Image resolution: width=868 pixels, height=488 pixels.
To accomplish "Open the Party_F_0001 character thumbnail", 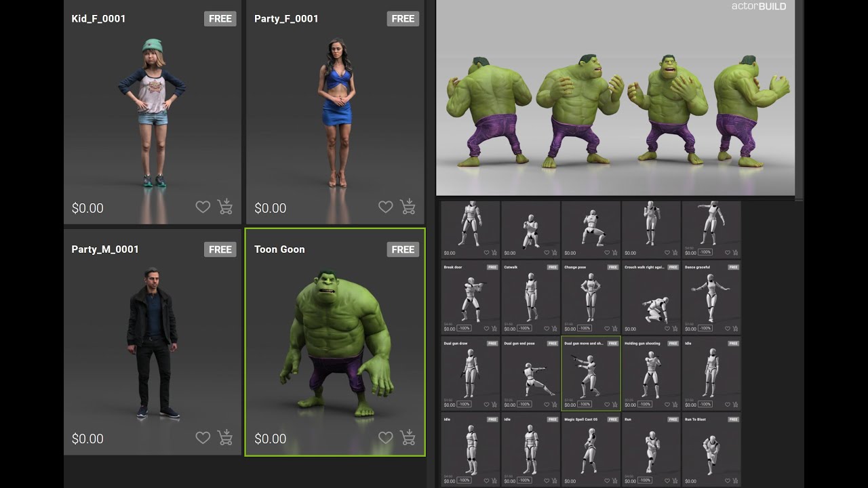I will [x=335, y=112].
